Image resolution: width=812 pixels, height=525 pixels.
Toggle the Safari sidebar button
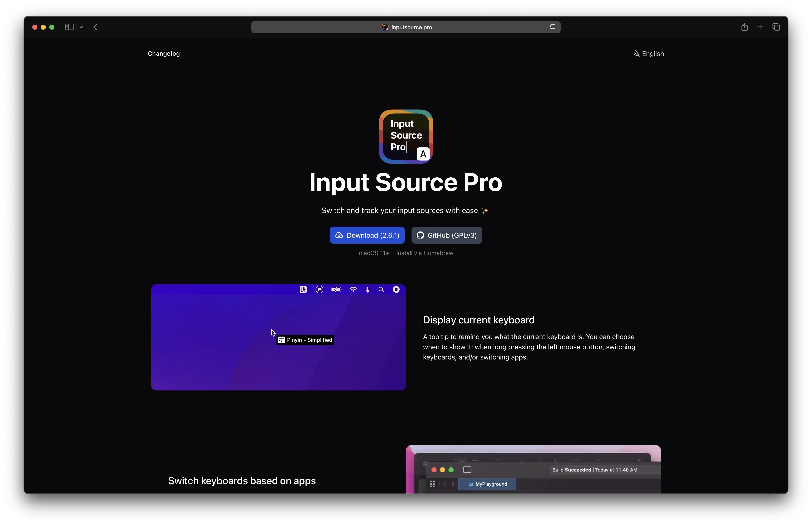click(69, 27)
